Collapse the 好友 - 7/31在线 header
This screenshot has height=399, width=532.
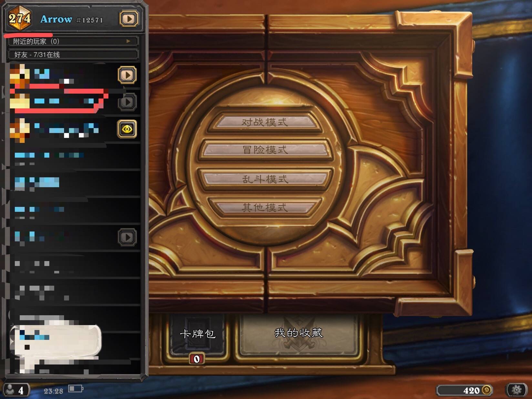73,55
